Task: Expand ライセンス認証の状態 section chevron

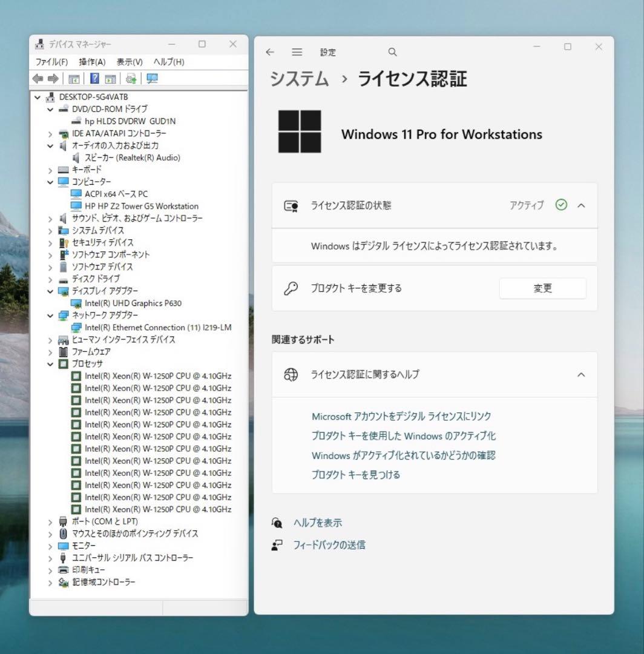Action: click(x=581, y=205)
